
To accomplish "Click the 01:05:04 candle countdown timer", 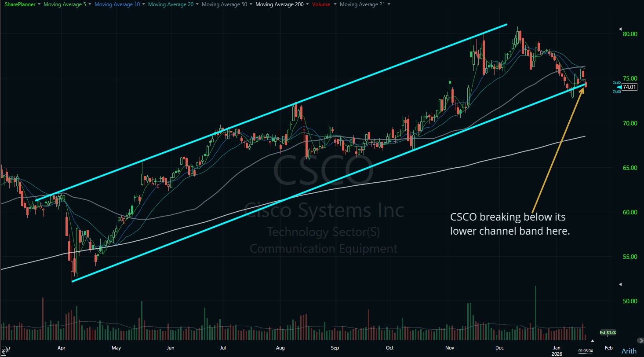I will tap(585, 351).
